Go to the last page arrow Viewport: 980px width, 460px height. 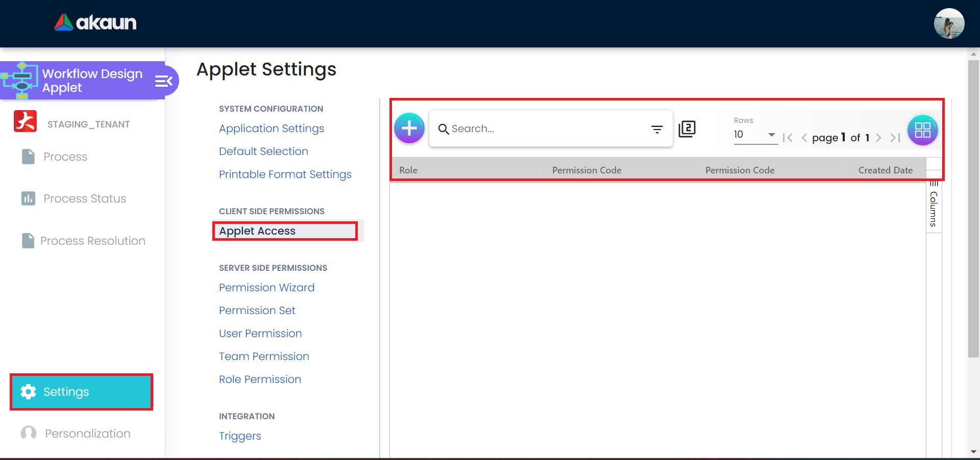coord(895,138)
